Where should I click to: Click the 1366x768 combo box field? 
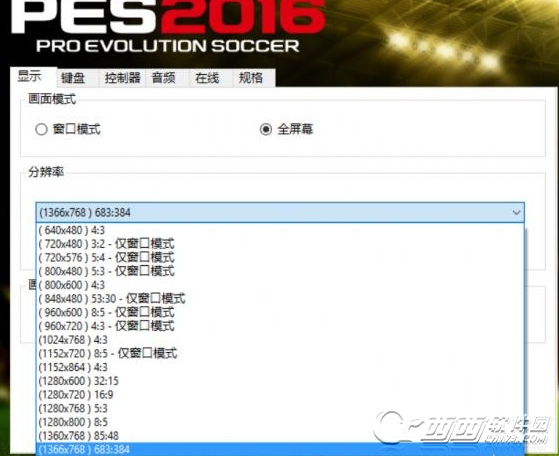pyautogui.click(x=280, y=212)
